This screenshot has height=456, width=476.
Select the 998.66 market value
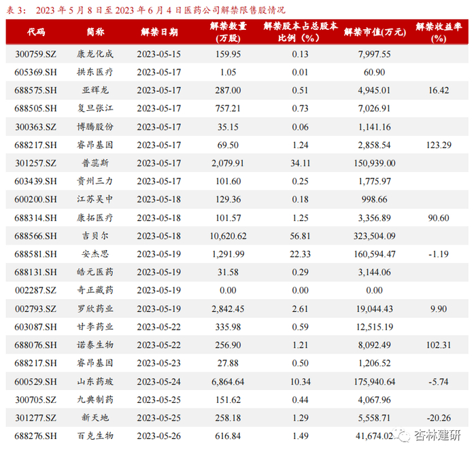click(374, 199)
